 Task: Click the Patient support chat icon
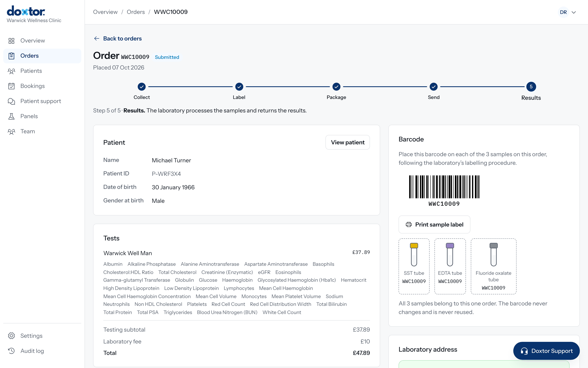11,101
